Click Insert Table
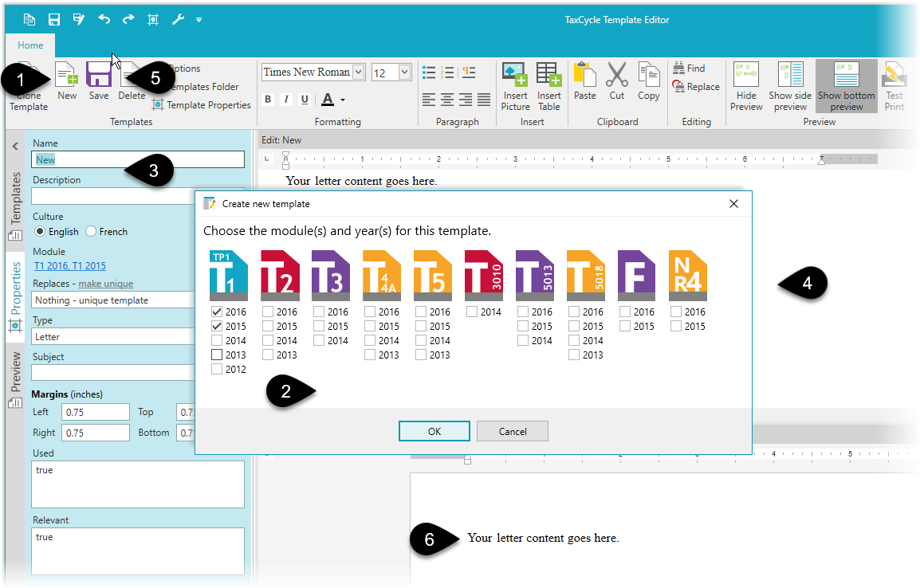This screenshot has height=588, width=920. 549,86
